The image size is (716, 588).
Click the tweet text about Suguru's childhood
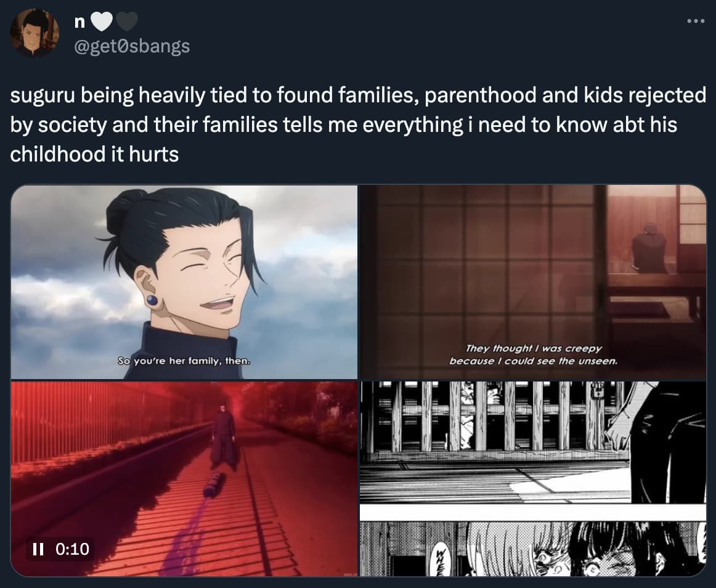(358, 125)
